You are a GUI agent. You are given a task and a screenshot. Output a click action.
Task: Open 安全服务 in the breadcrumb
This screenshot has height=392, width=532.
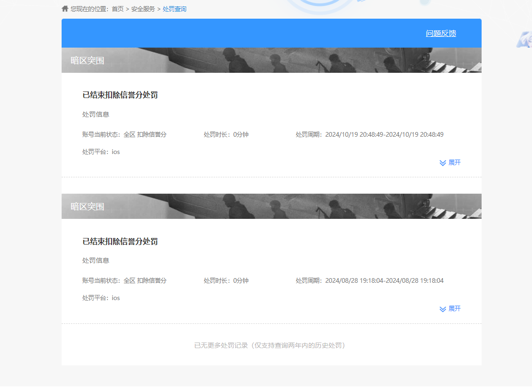[x=143, y=9]
